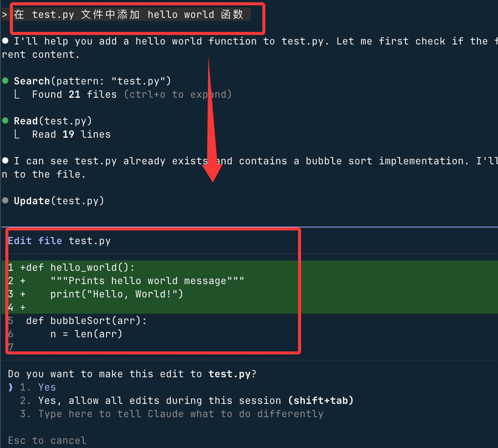Click the white bullet before "I can see"

(x=5, y=160)
